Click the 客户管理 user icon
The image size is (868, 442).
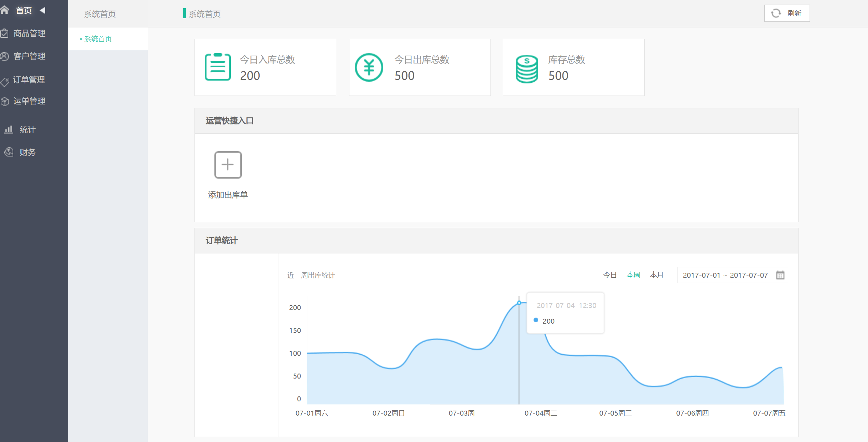tap(4, 56)
